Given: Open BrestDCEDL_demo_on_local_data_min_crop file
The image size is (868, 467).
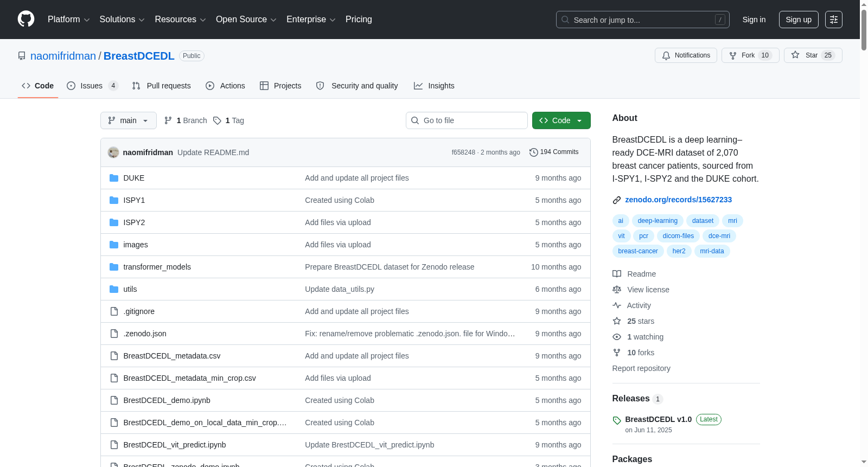Looking at the screenshot, I should pos(205,423).
